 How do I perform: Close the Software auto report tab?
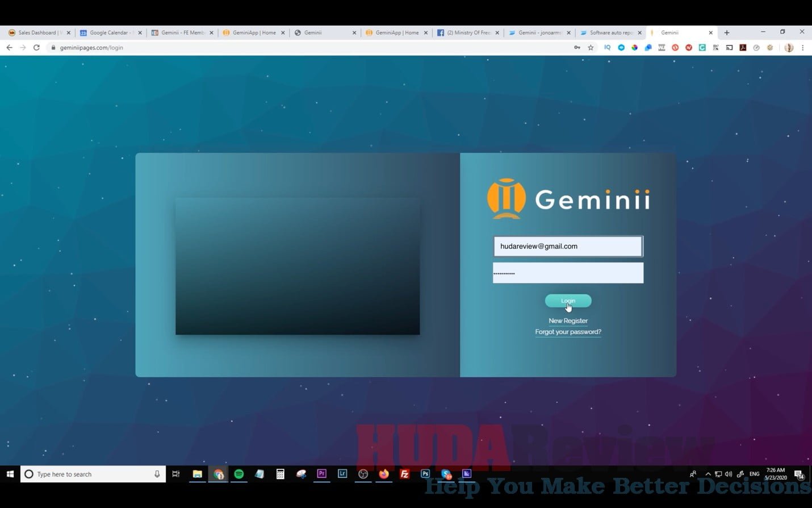pyautogui.click(x=640, y=33)
